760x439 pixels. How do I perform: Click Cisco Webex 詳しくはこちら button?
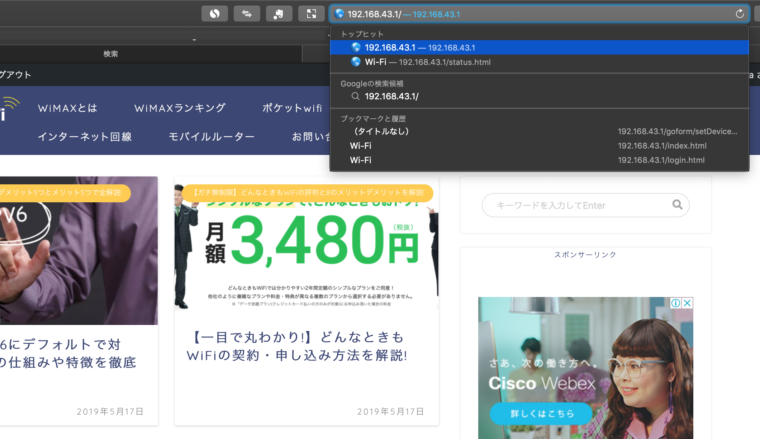541,414
